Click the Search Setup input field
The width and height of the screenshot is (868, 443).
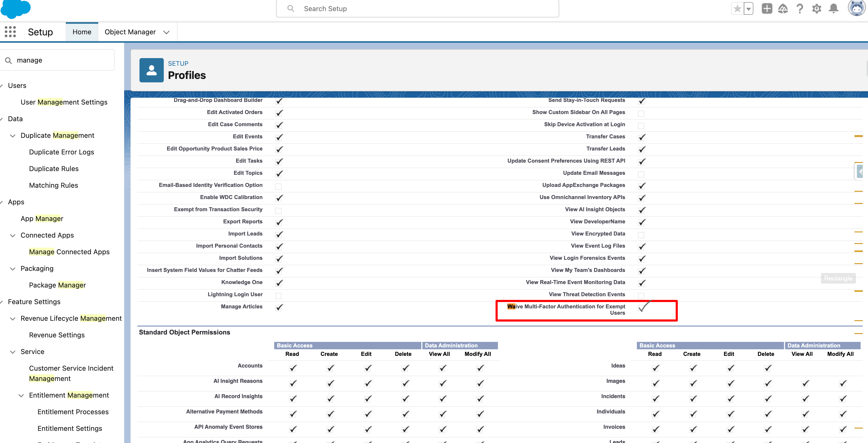coord(418,9)
